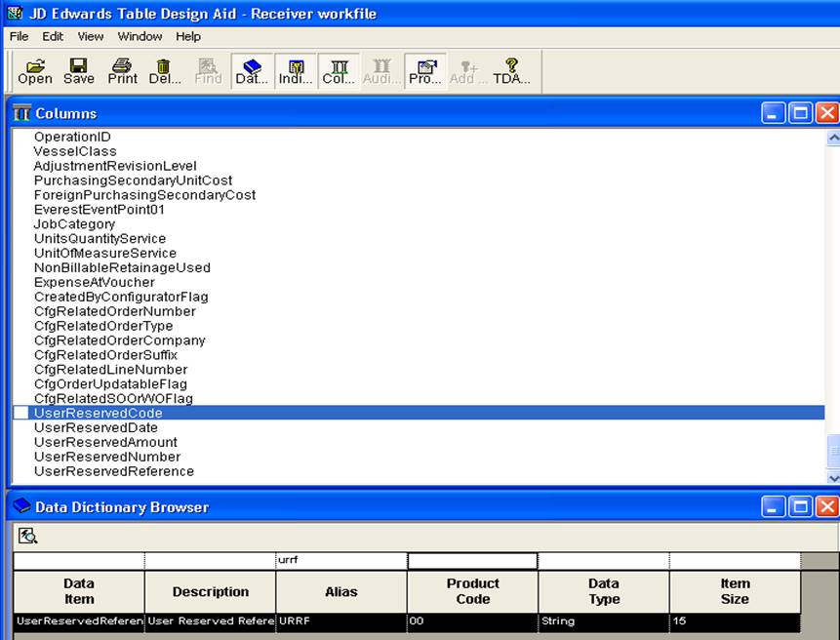Select the AdjustmentRevisionLevel column

coord(115,166)
